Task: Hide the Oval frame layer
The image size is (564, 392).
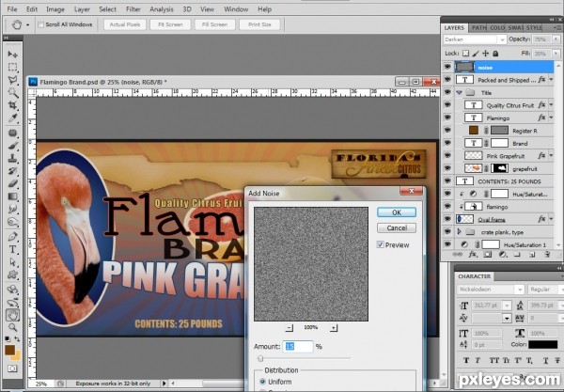Action: (x=447, y=219)
